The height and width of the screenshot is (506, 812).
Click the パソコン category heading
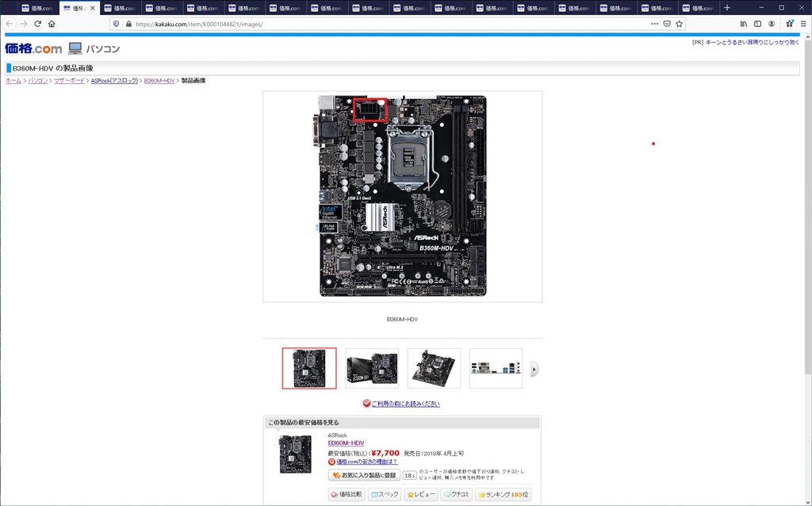point(103,48)
